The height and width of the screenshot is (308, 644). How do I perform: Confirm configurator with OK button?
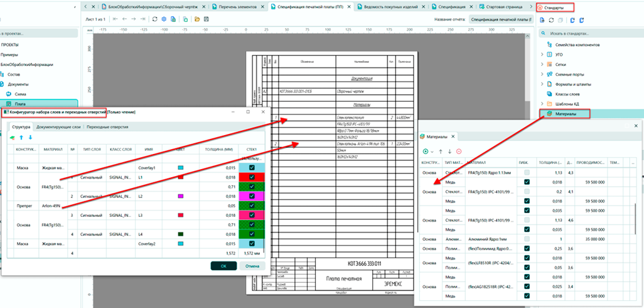point(223,266)
